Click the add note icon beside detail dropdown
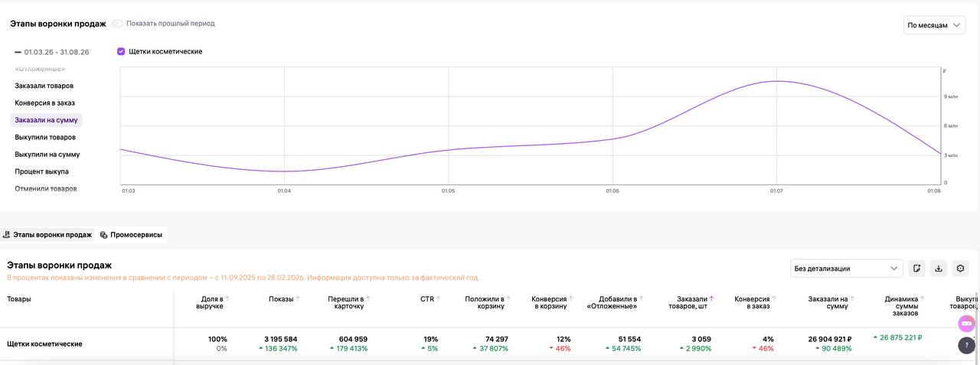This screenshot has height=365, width=980. [x=916, y=269]
